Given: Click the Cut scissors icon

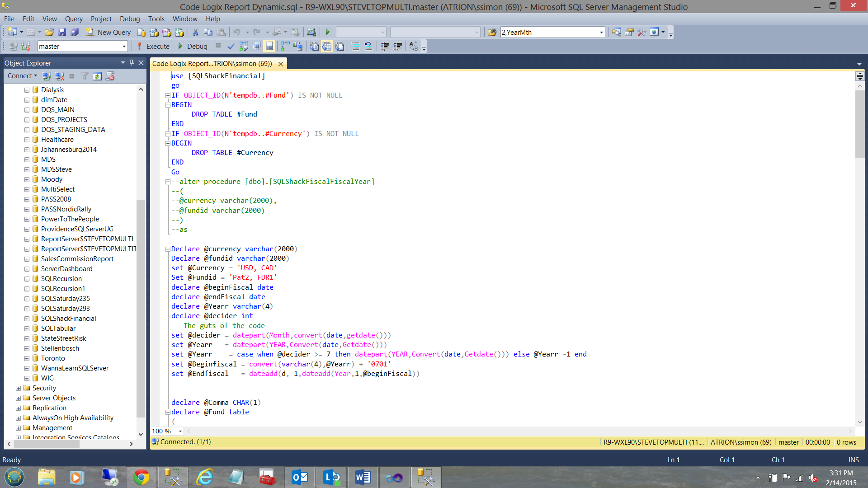Looking at the screenshot, I should [195, 32].
